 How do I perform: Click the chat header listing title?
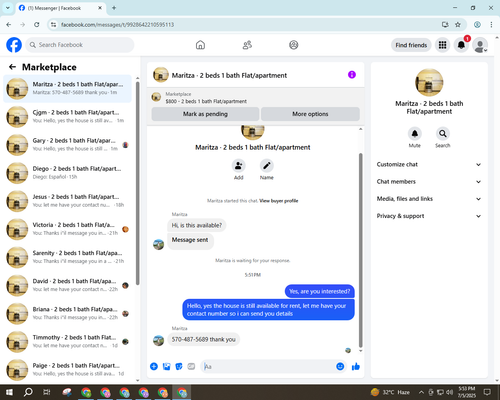pos(229,75)
